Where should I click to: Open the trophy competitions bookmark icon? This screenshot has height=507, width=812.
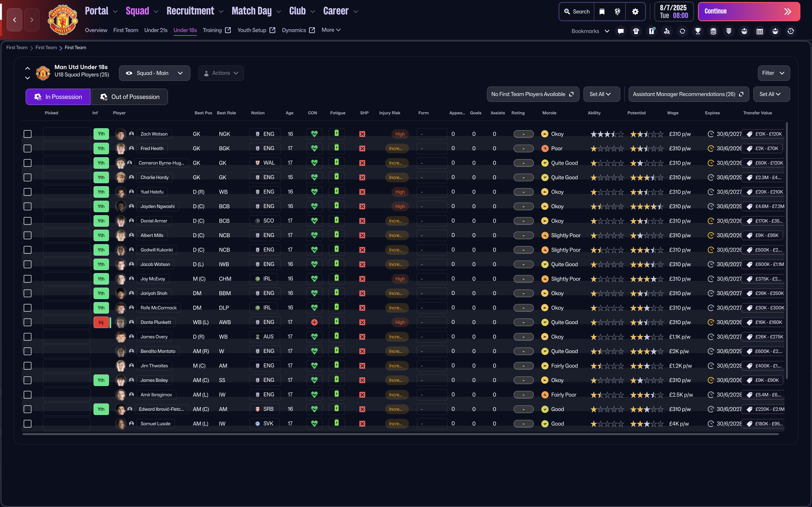[698, 31]
